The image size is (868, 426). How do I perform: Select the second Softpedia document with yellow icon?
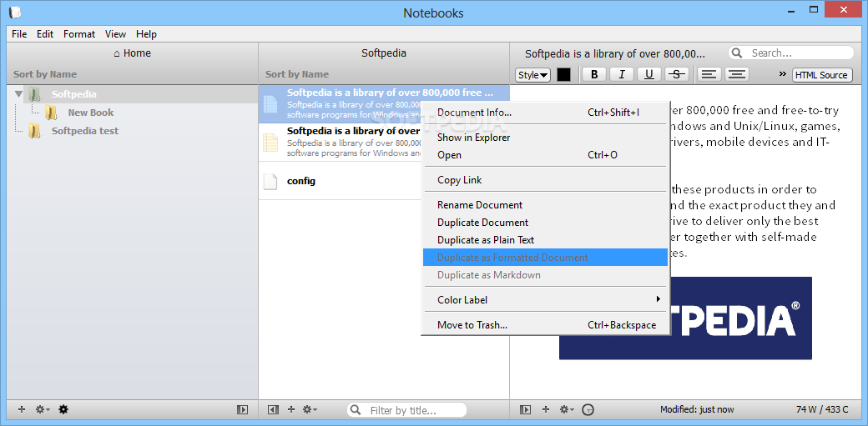point(341,143)
